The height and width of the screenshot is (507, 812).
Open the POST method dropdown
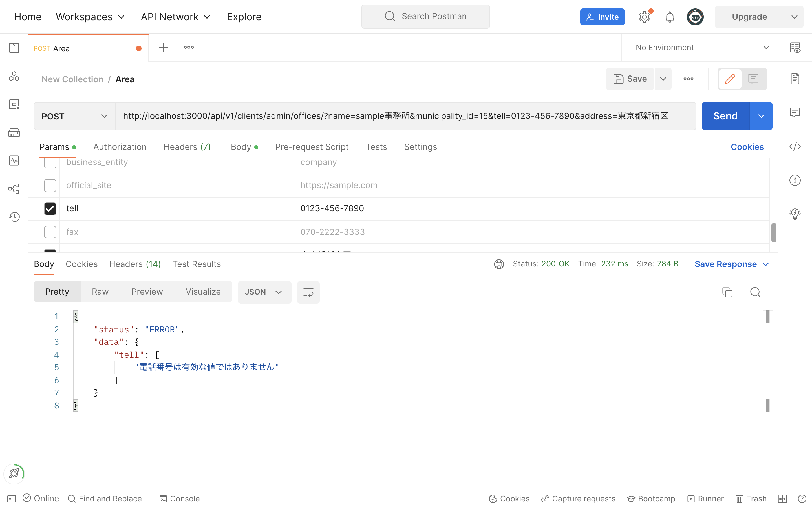[x=74, y=116]
